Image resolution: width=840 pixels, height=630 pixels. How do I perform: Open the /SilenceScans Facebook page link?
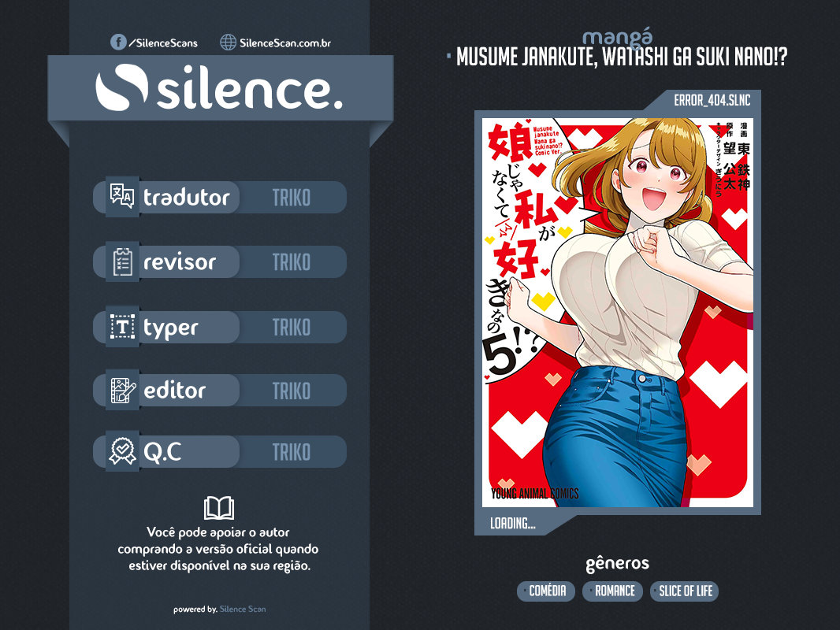pyautogui.click(x=163, y=43)
